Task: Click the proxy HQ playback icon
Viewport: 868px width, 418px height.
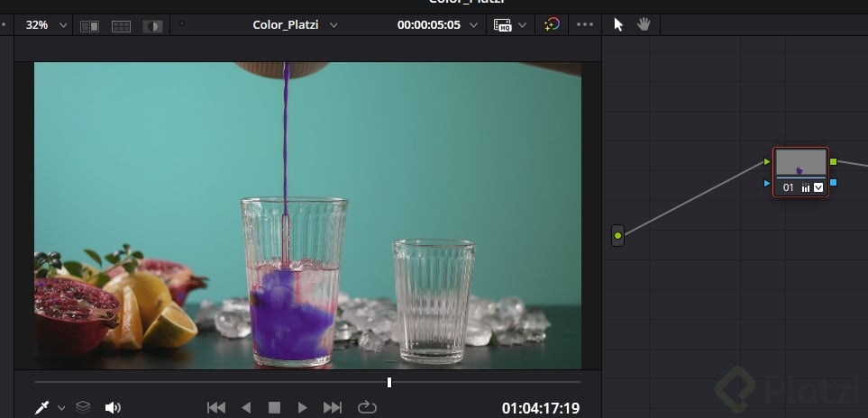Action: 503,25
